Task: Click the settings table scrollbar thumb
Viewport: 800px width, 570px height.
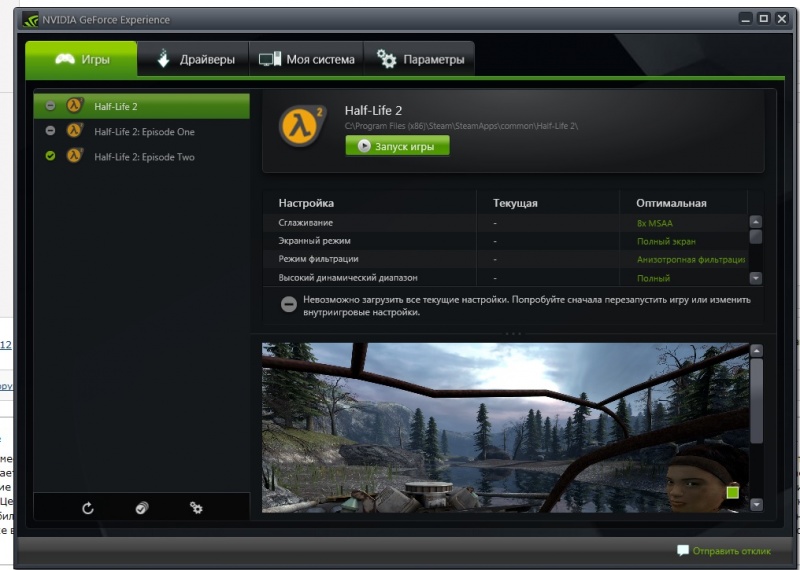Action: tap(756, 237)
